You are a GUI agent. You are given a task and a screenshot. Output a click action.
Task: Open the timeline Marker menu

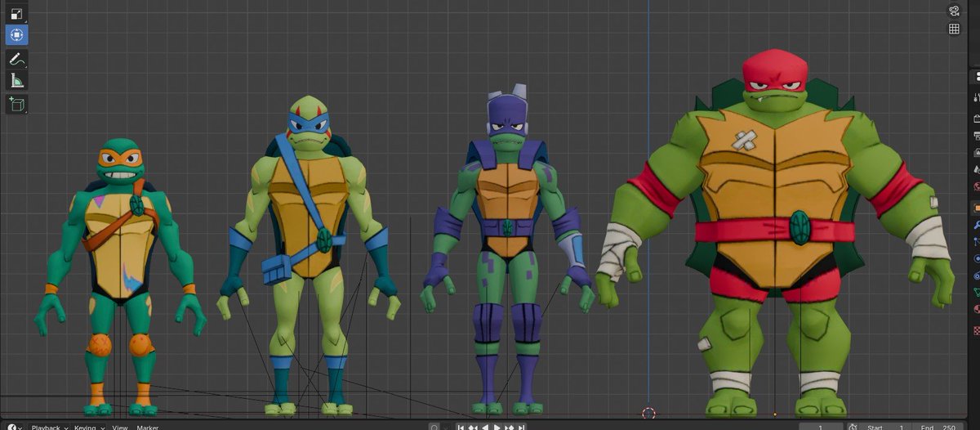tap(148, 427)
